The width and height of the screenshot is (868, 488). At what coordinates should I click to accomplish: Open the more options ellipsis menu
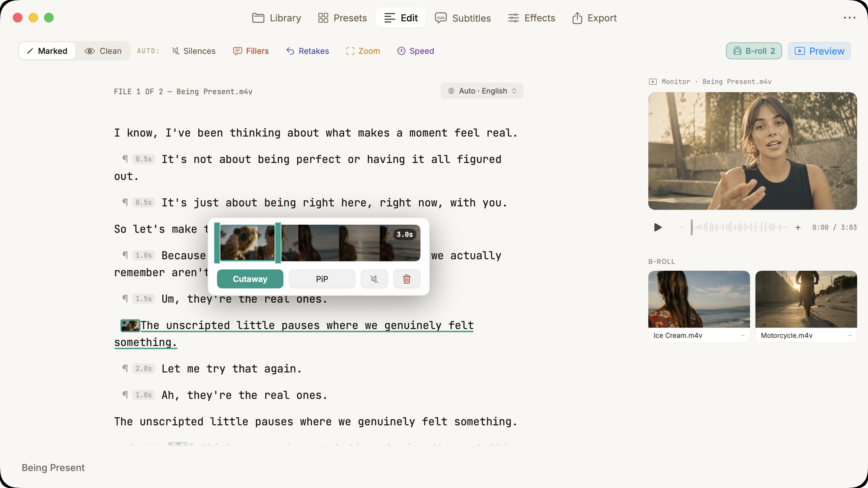(x=849, y=18)
